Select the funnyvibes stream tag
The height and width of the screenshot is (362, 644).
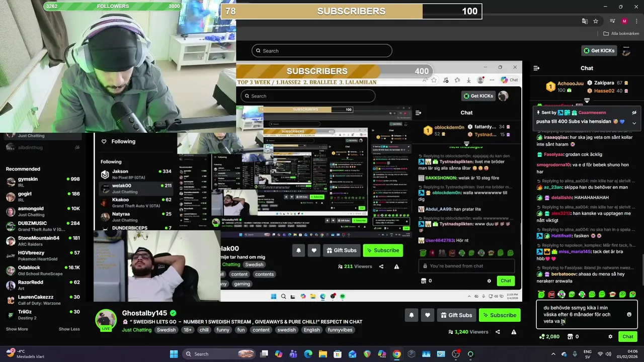pyautogui.click(x=340, y=330)
